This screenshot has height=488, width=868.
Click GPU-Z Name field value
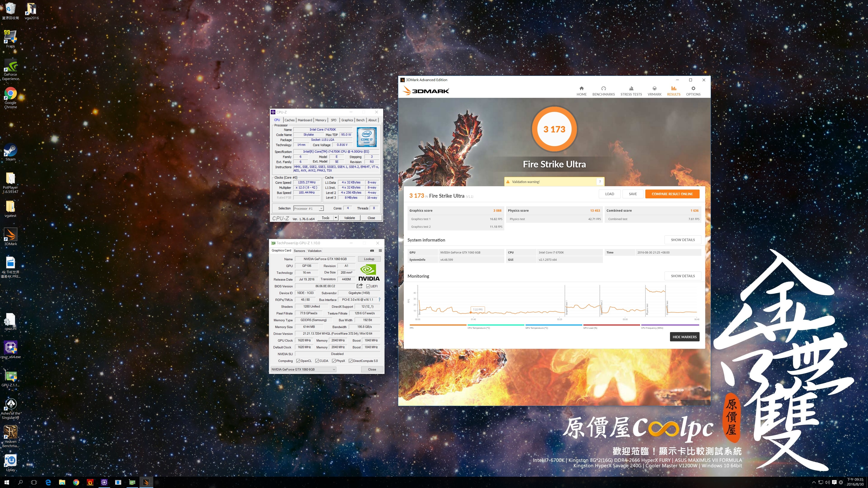pyautogui.click(x=325, y=259)
